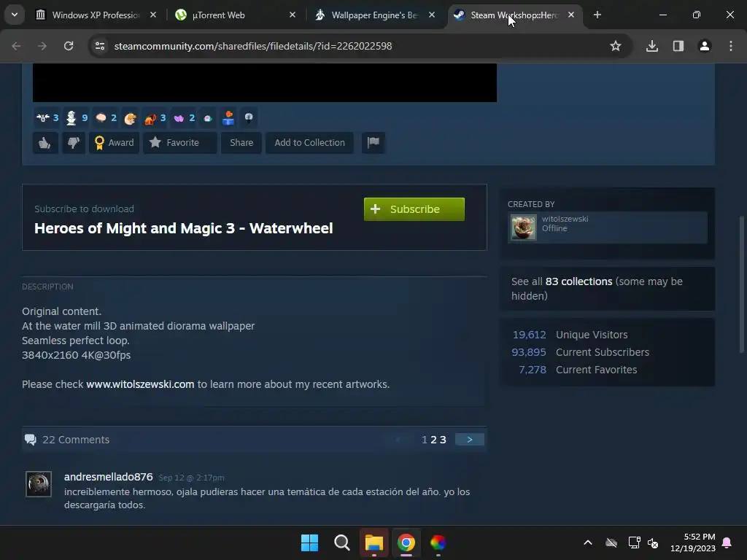Click the lightbulb award reaction icon

(x=249, y=117)
